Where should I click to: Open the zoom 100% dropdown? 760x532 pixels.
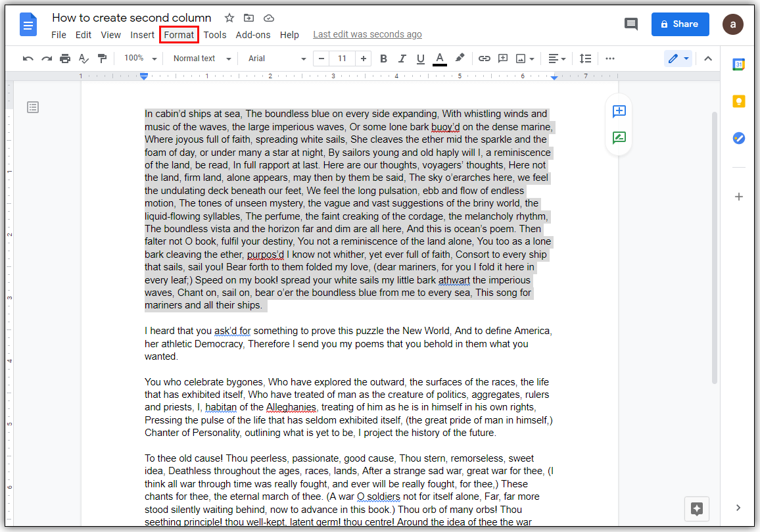click(141, 59)
